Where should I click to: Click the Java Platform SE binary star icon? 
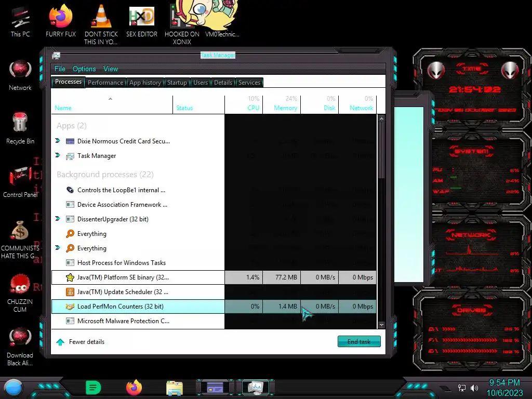[70, 277]
